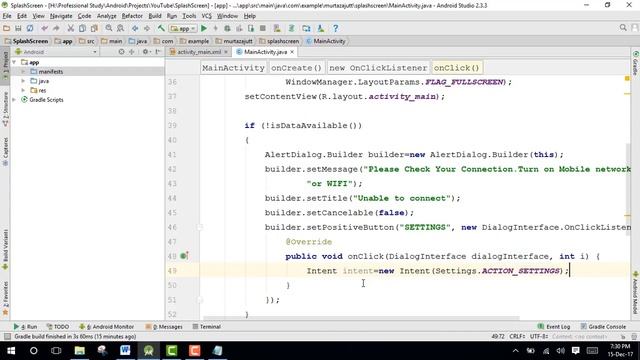Click the navigate Back arrow icon
Image resolution: width=640 pixels, height=360 pixels.
point(135,28)
